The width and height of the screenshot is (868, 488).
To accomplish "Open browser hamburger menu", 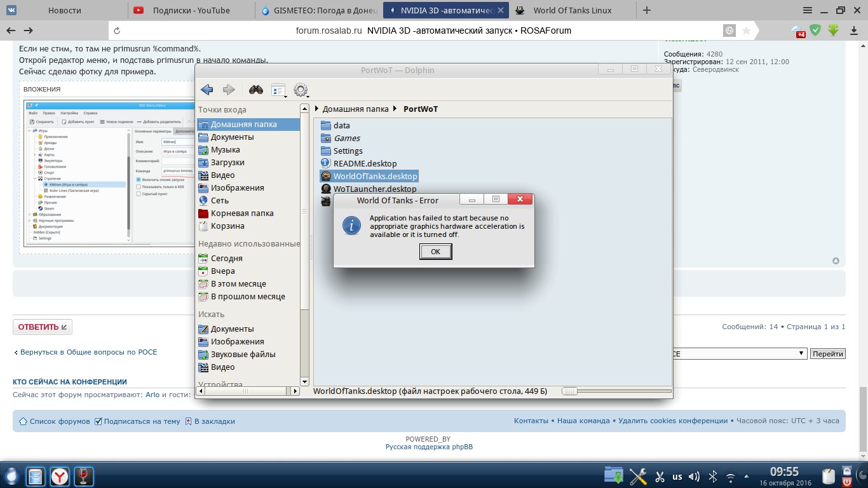I will (808, 10).
